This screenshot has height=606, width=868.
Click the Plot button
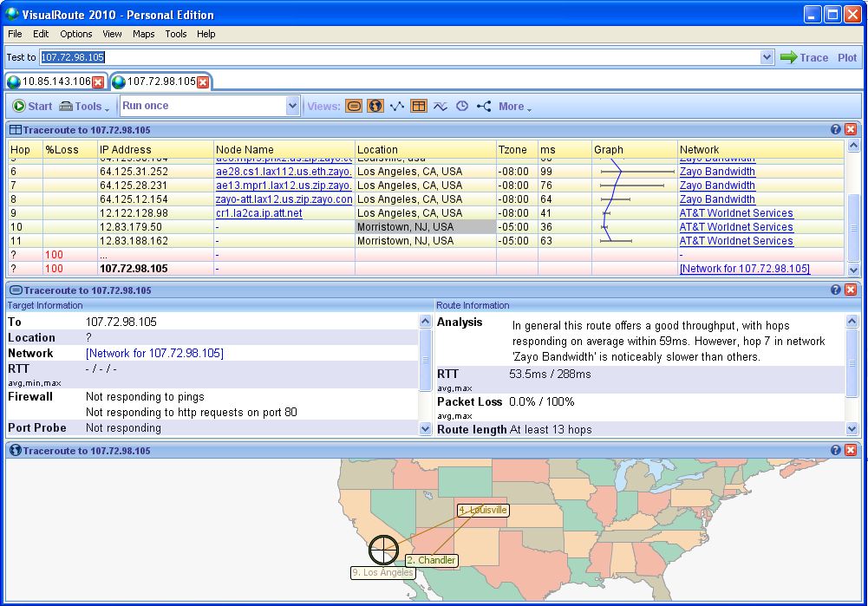pyautogui.click(x=847, y=57)
